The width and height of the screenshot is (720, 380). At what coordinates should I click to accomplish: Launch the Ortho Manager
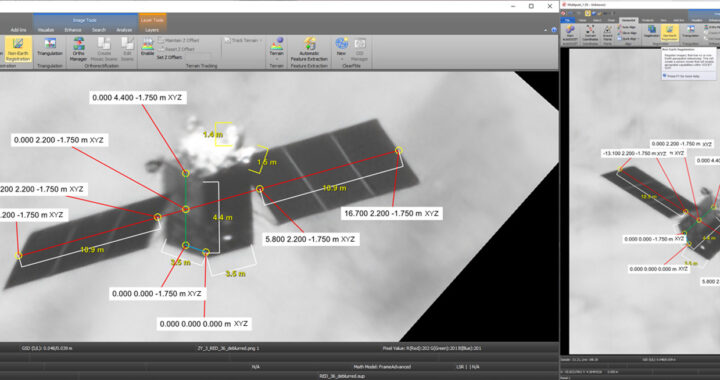[79, 50]
